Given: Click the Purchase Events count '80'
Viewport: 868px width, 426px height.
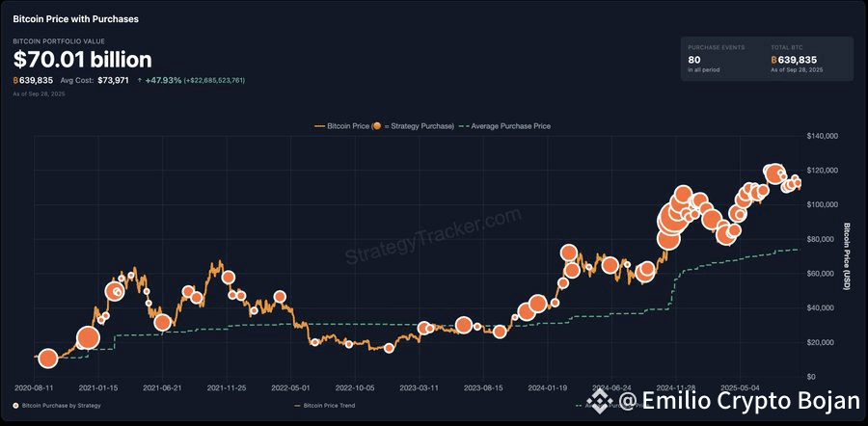Looking at the screenshot, I should click(x=694, y=60).
